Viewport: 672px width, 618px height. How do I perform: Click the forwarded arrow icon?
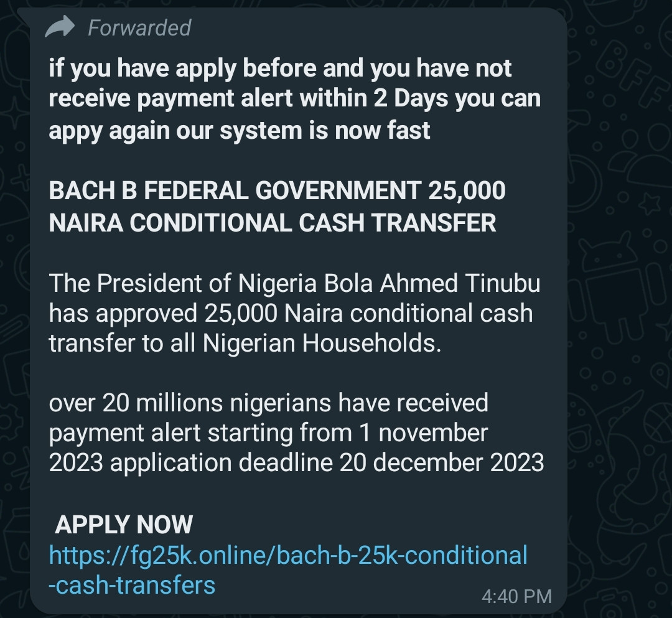[x=60, y=27]
